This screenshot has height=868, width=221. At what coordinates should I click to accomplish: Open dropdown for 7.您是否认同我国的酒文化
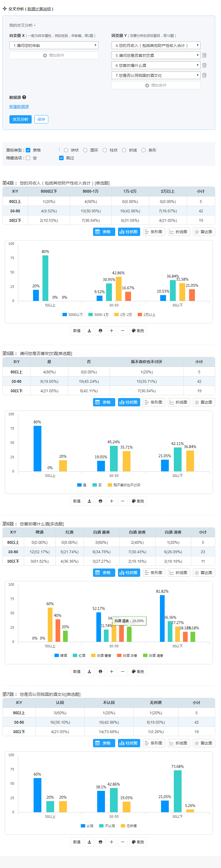(156, 76)
